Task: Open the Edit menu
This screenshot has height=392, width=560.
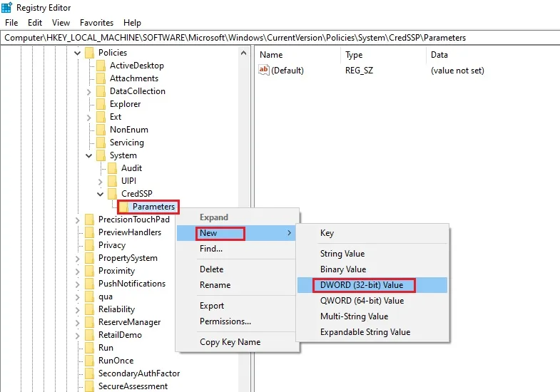Action: (x=35, y=23)
